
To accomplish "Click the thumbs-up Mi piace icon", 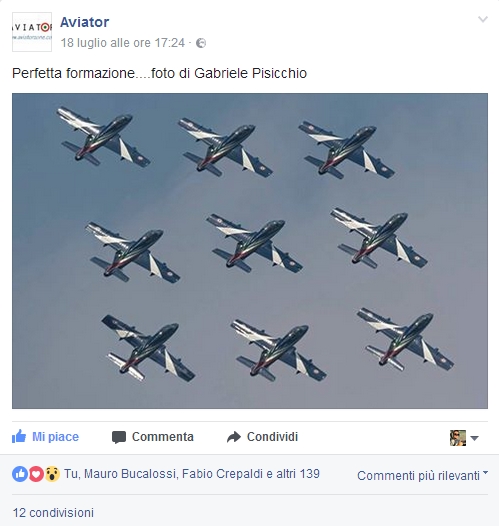I will [19, 436].
